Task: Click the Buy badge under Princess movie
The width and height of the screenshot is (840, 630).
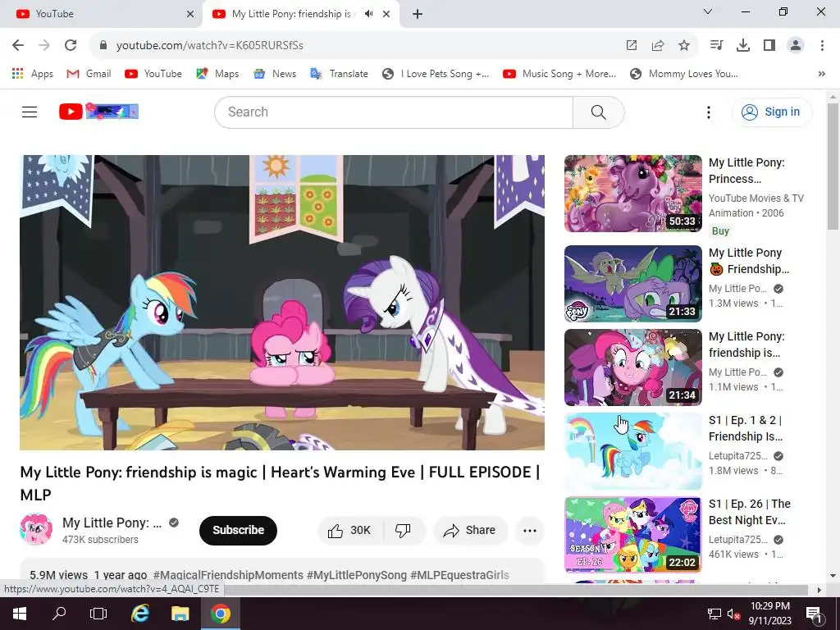Action: click(x=720, y=231)
